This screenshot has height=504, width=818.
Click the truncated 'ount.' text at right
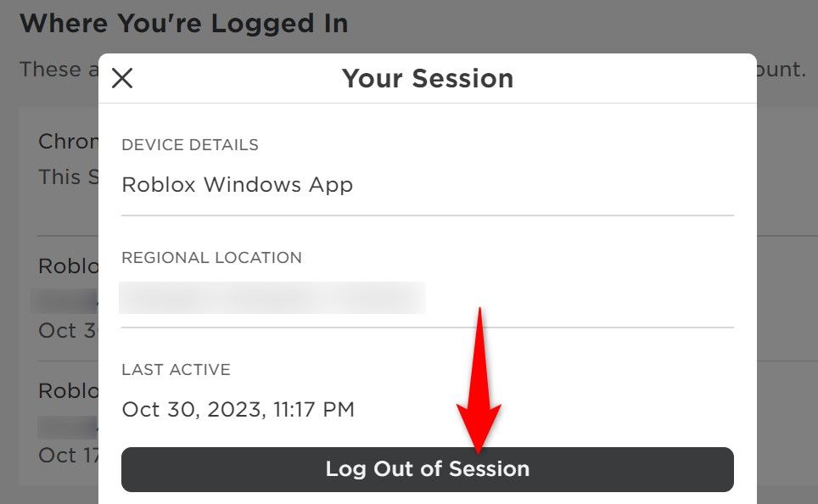782,70
